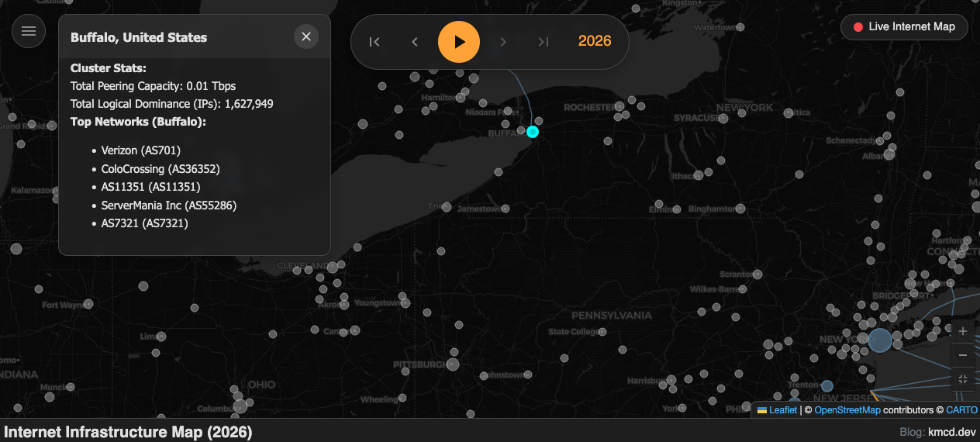Click the Total Logical Dominance line
The image size is (980, 442).
point(171,104)
